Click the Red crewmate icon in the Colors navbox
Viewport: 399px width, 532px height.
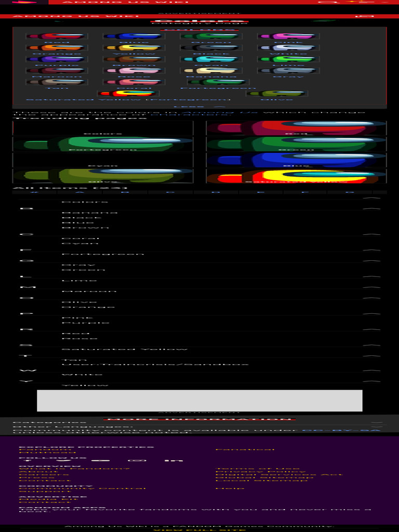click(x=57, y=36)
